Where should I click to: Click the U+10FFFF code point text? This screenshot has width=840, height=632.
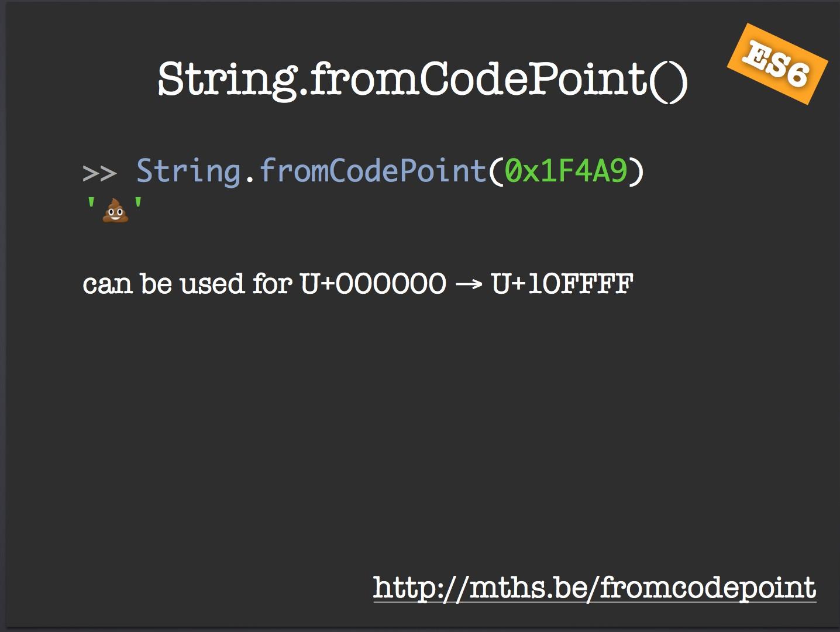(x=562, y=284)
